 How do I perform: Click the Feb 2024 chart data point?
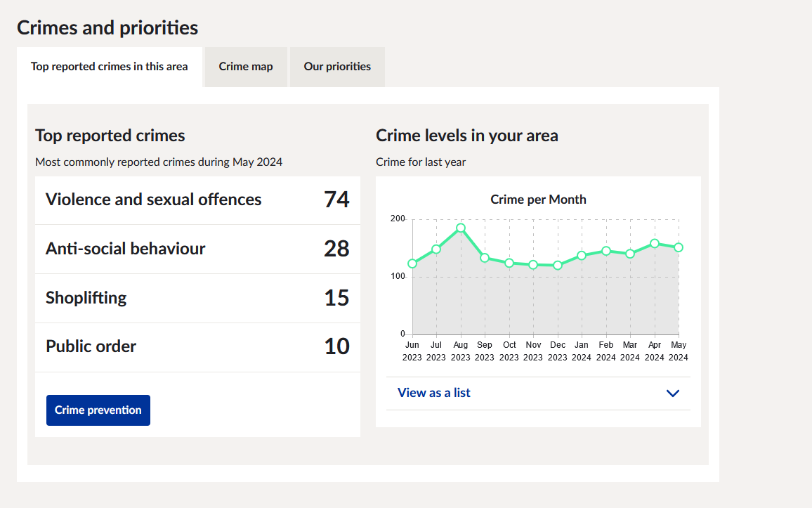pos(606,251)
